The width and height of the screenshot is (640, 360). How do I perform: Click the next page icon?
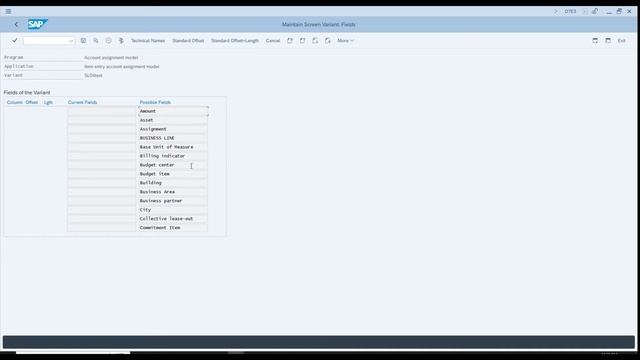click(x=315, y=40)
